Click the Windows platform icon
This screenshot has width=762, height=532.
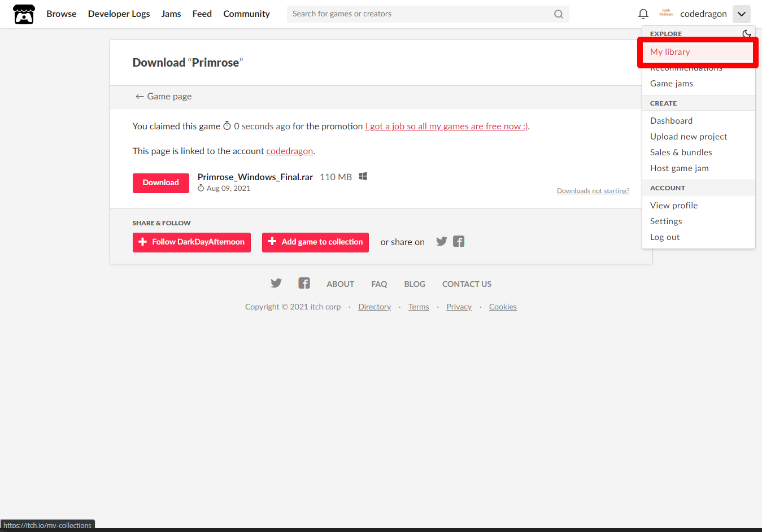click(363, 177)
